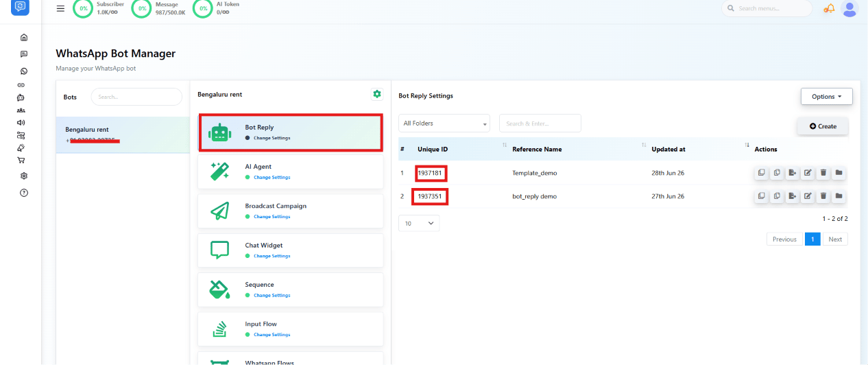Image resolution: width=868 pixels, height=365 pixels.
Task: Select the Input Flow menu card
Action: (x=290, y=329)
